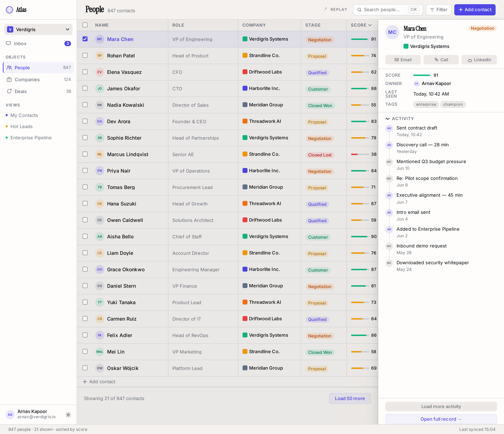Click the Email action button
Viewport: 504px width, 434px height.
coord(403,60)
